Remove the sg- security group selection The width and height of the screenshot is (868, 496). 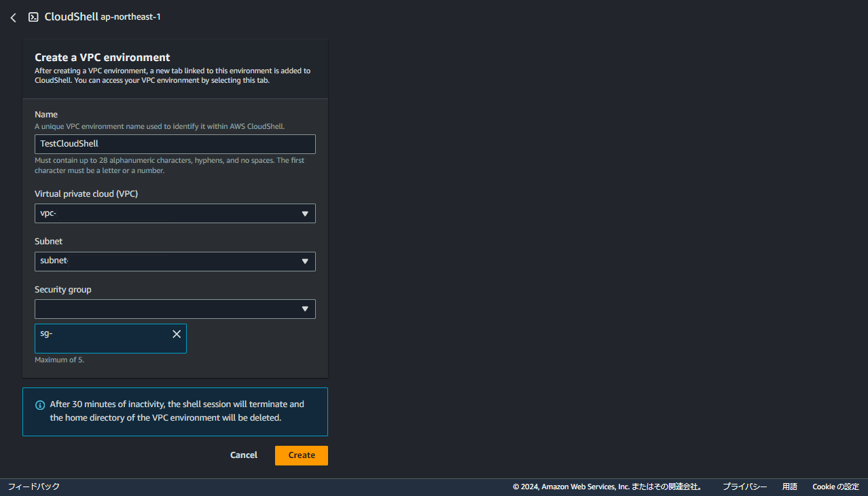pyautogui.click(x=177, y=334)
